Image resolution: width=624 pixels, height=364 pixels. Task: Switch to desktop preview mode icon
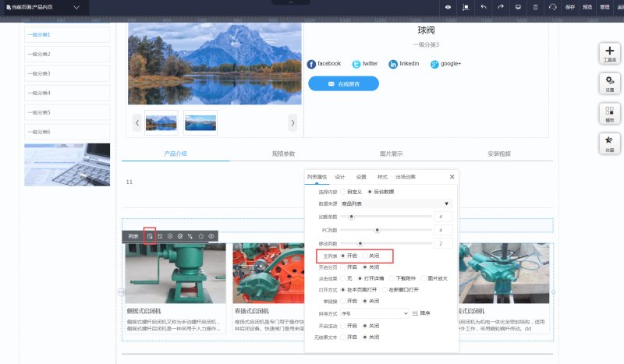[518, 7]
